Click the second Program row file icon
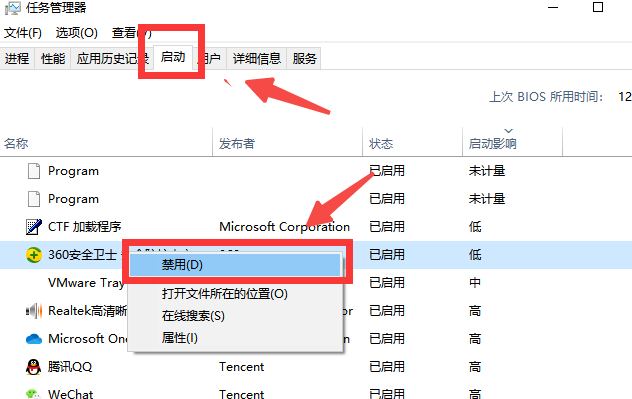Screen dimensions: 632x399 click(34, 199)
